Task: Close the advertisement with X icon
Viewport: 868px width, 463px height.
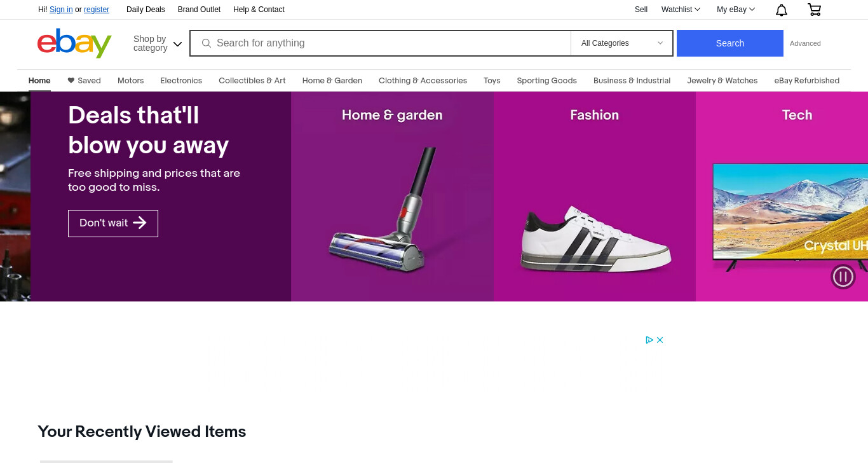Action: point(660,340)
